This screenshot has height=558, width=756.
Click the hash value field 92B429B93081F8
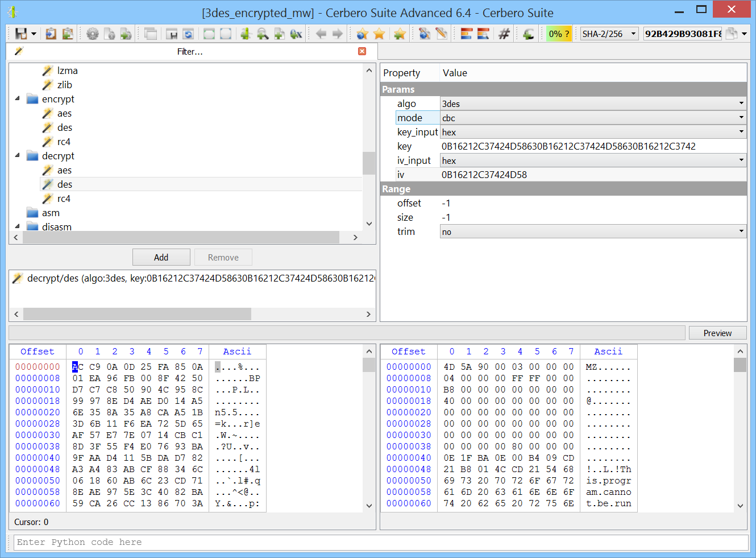click(x=683, y=34)
